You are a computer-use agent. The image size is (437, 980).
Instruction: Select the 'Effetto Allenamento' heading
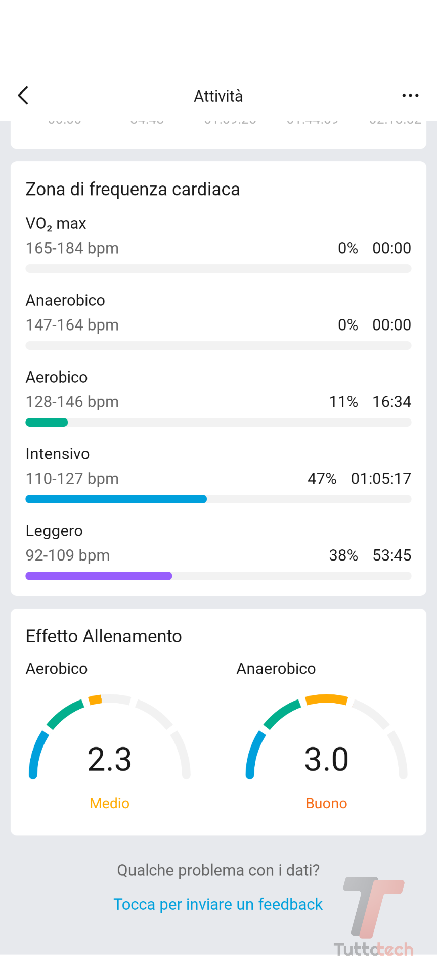104,636
